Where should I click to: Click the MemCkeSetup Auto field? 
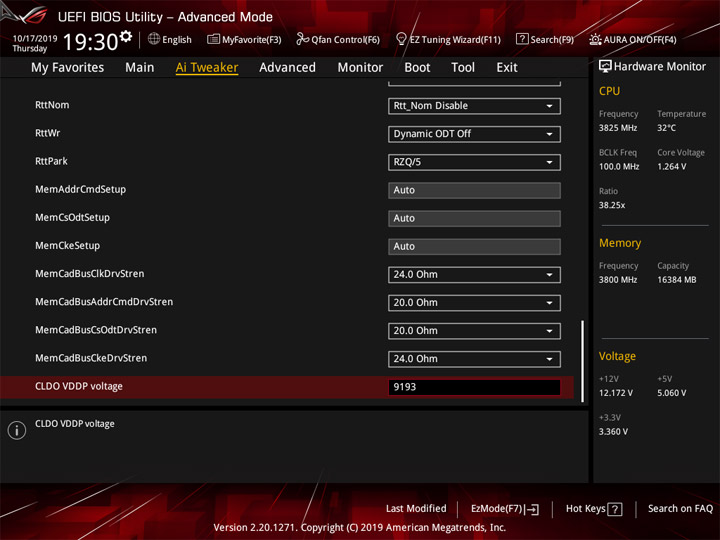tap(474, 247)
